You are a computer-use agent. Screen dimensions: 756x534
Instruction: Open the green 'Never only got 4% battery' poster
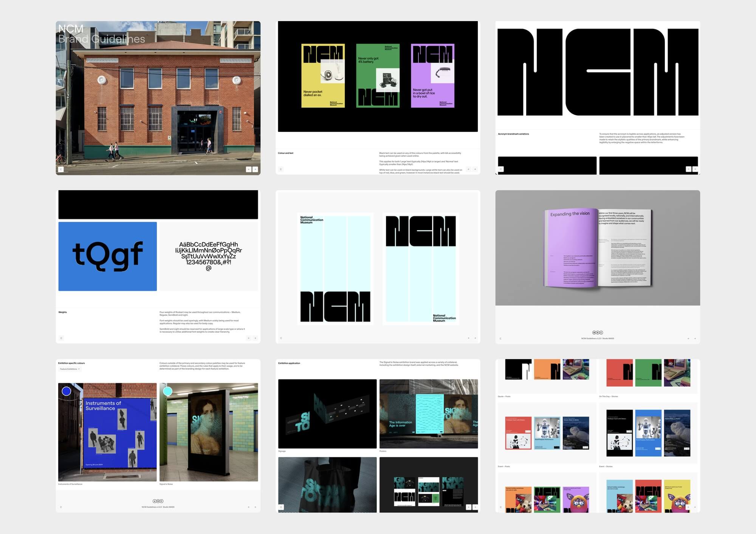378,76
